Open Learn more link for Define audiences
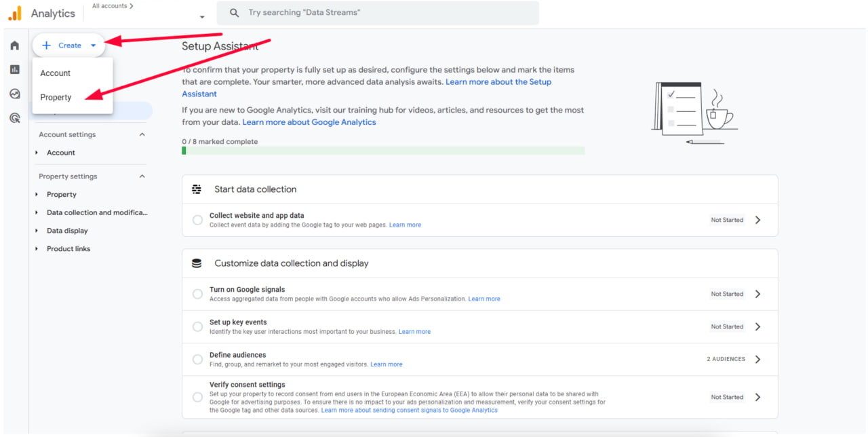Viewport: 868px width, 437px height. coord(387,364)
